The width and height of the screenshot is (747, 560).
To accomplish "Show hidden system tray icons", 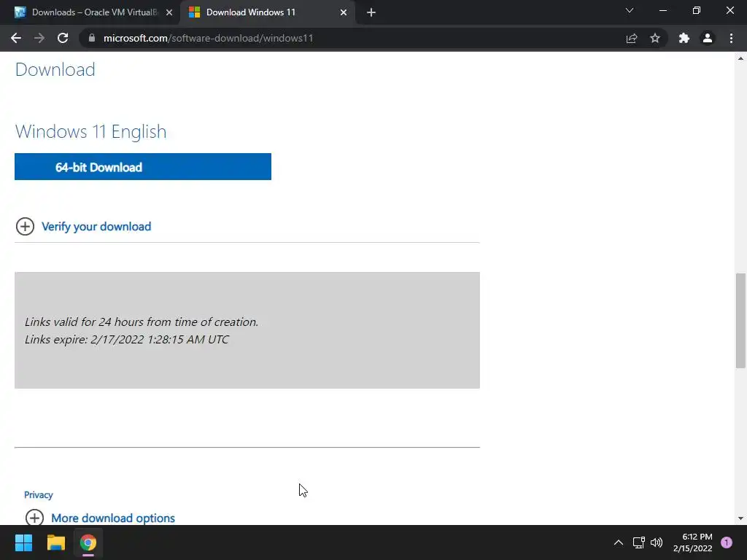I will (619, 542).
